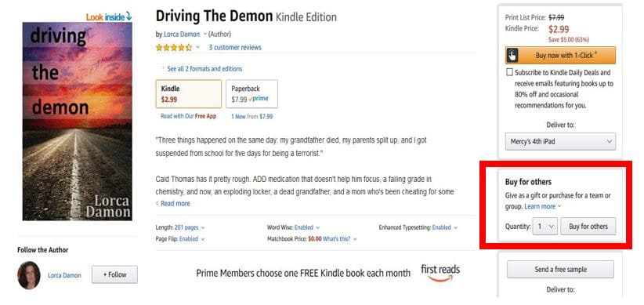Click the Buy for others button
The height and width of the screenshot is (305, 644).
pos(588,226)
